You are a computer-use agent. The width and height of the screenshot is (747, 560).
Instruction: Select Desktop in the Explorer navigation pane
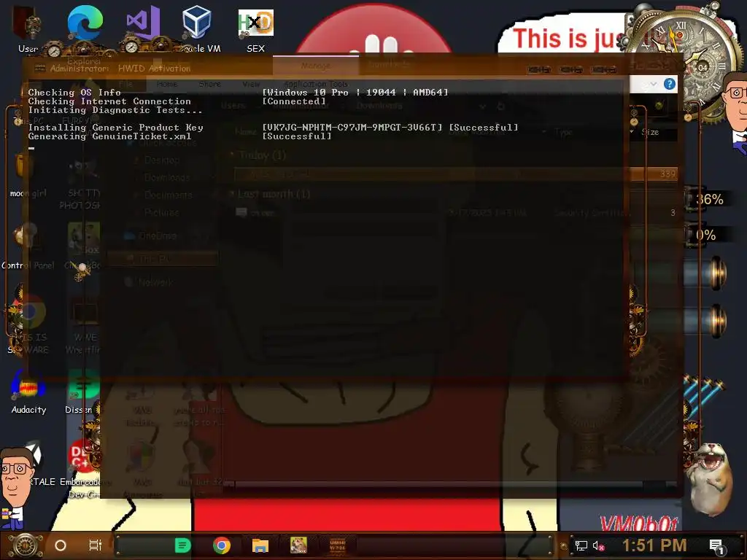click(162, 160)
